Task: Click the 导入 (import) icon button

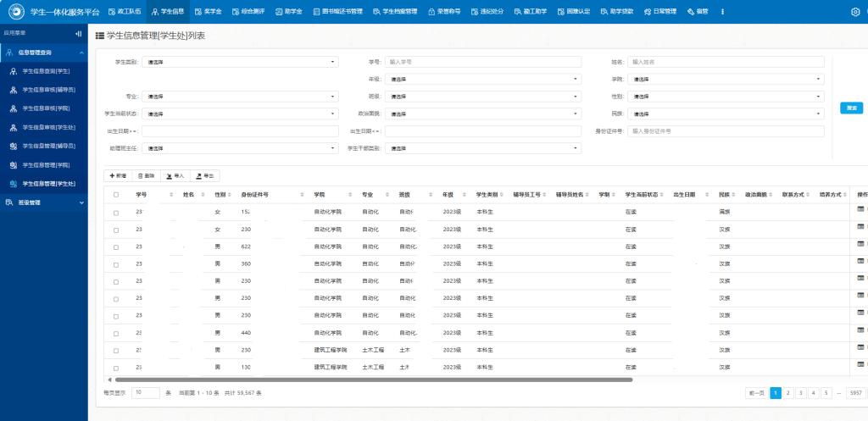Action: click(175, 175)
